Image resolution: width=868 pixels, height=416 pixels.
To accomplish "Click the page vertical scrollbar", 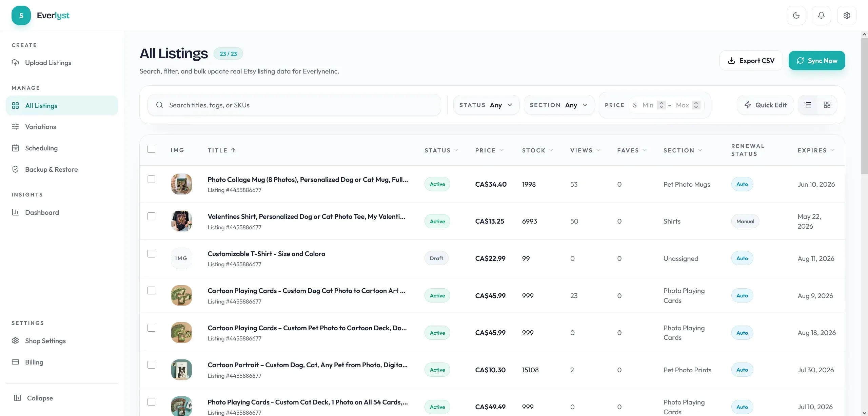I will [864, 106].
